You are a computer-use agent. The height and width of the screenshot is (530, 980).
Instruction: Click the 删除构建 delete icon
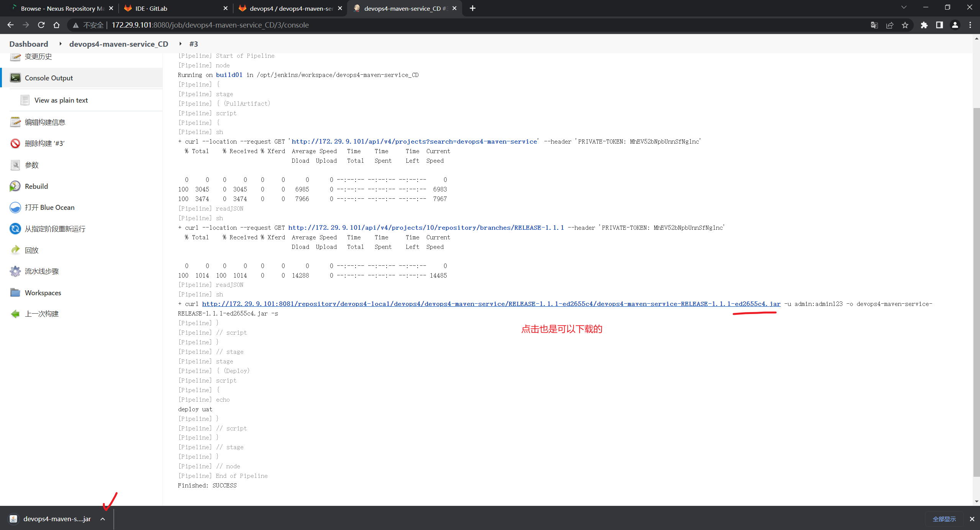tap(14, 143)
